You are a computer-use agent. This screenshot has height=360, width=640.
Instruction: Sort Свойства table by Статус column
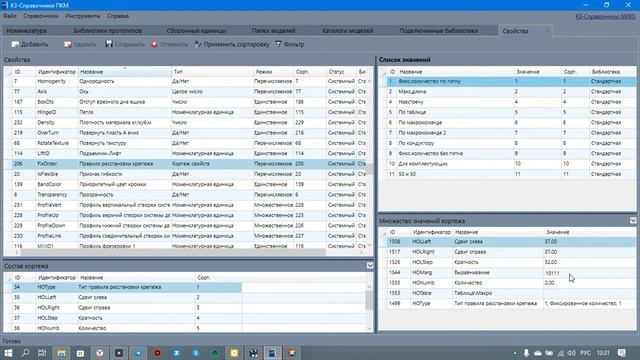coord(341,71)
